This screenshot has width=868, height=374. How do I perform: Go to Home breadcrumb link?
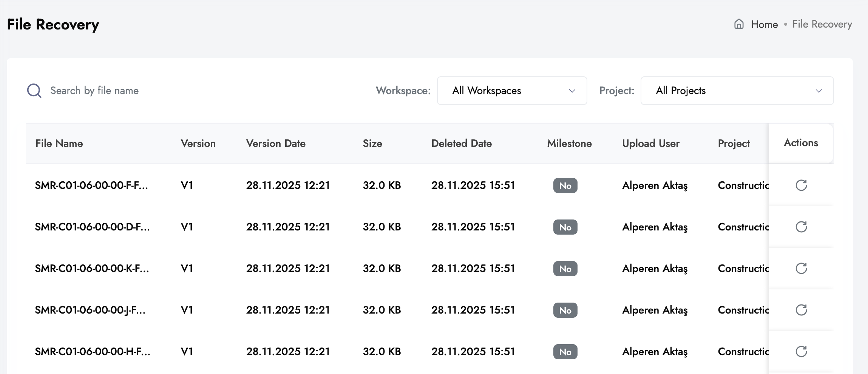(x=764, y=25)
